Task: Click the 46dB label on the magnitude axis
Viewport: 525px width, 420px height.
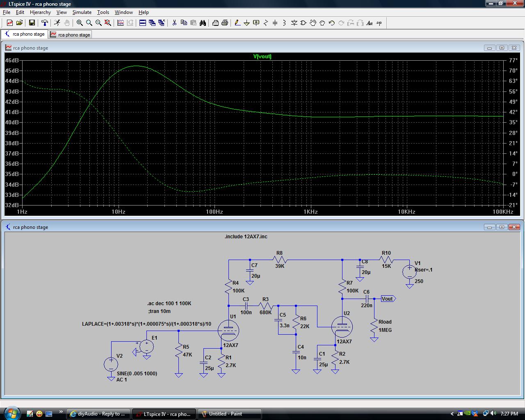Action: click(x=12, y=60)
